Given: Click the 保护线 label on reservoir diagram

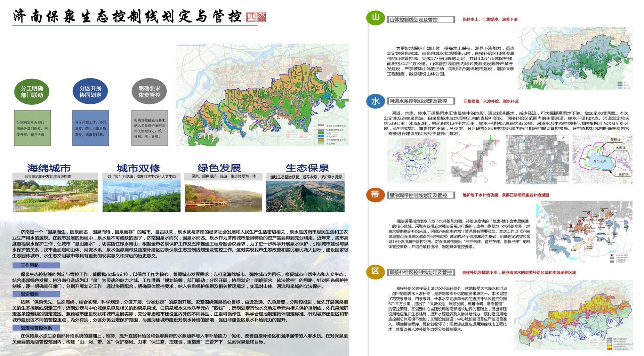Looking at the screenshot, I should (x=624, y=174).
